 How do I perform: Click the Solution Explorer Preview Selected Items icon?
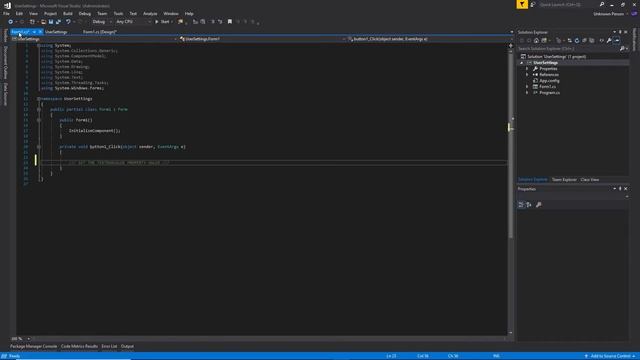click(617, 40)
